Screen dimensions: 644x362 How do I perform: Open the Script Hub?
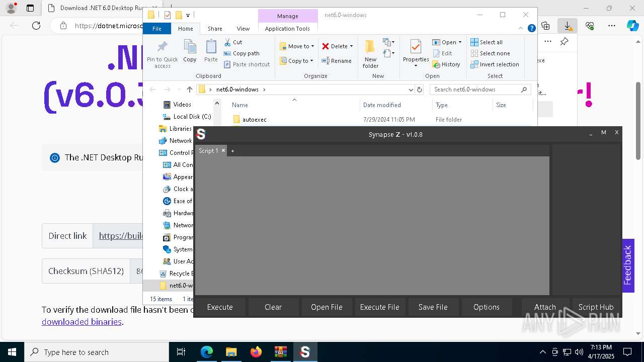click(596, 307)
